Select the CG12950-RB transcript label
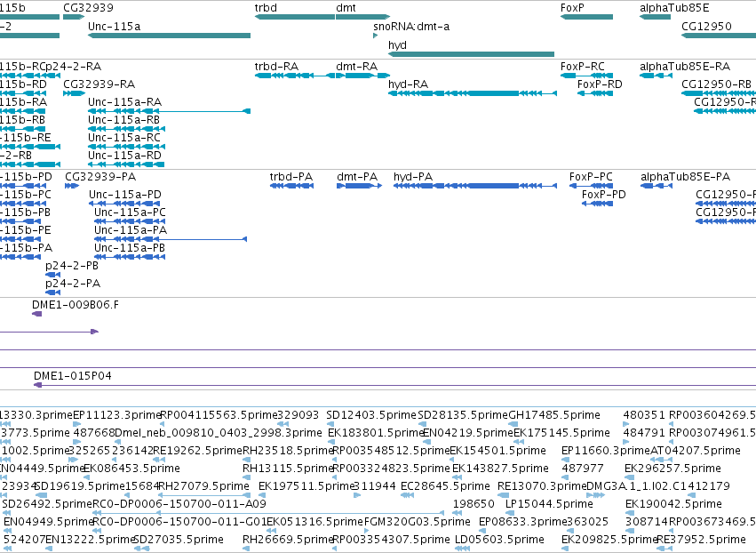Screen dimensions: 756x553 (716, 84)
